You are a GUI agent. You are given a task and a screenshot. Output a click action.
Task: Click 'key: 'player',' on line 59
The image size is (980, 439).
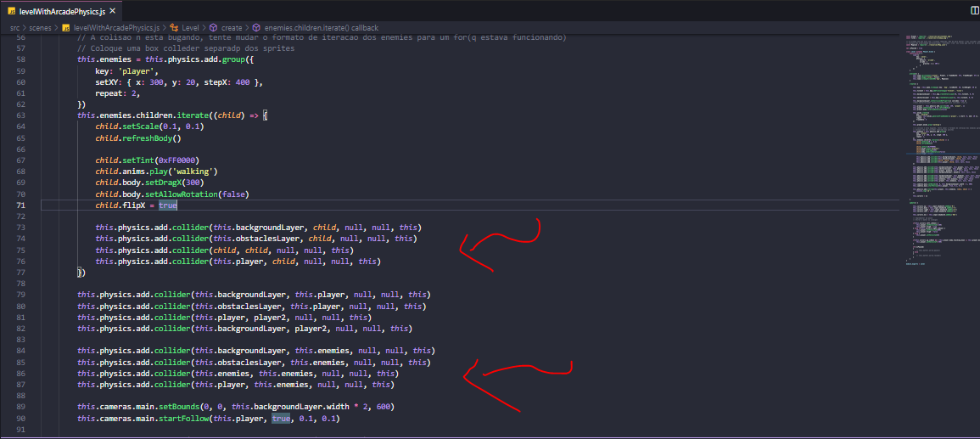[127, 70]
